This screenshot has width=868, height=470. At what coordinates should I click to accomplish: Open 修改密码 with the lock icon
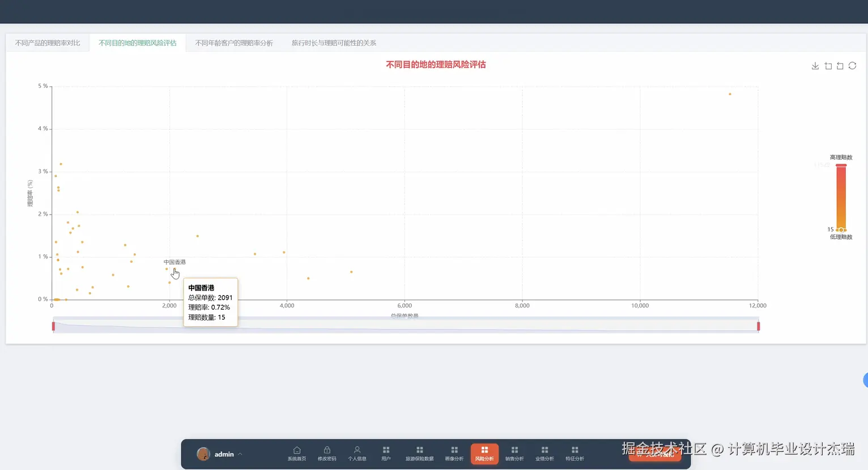click(327, 454)
